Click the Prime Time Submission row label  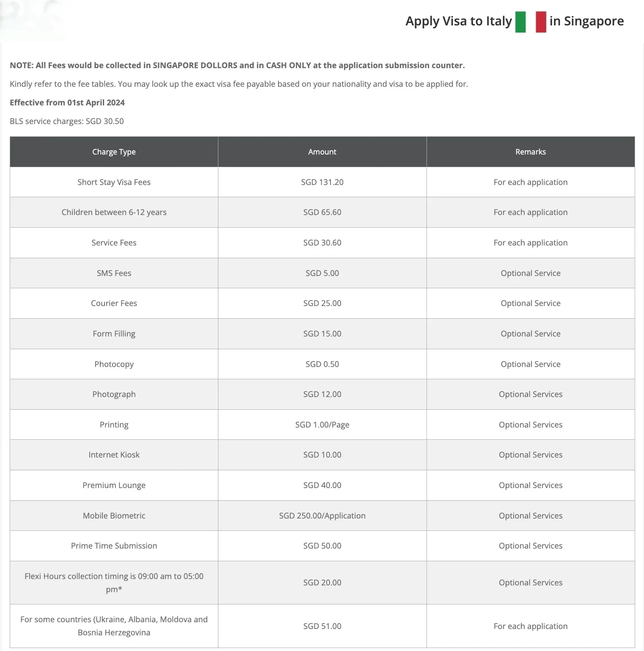pos(114,546)
